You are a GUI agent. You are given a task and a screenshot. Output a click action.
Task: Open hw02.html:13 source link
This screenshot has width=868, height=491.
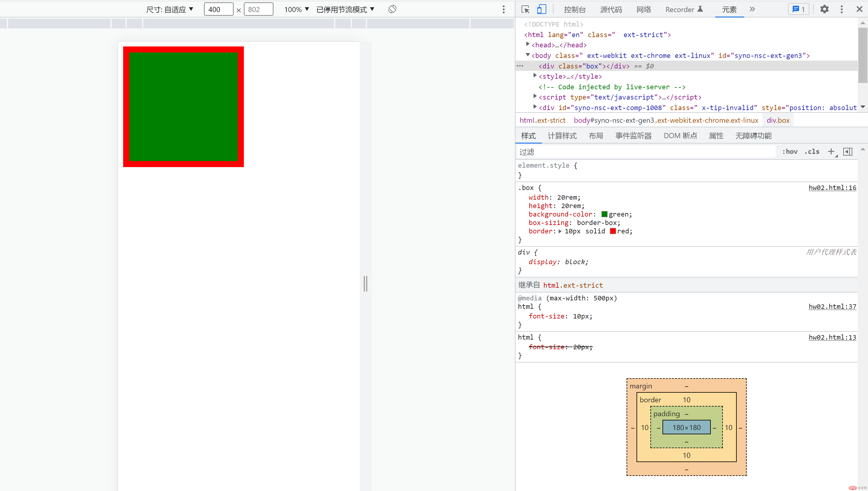pyautogui.click(x=832, y=337)
